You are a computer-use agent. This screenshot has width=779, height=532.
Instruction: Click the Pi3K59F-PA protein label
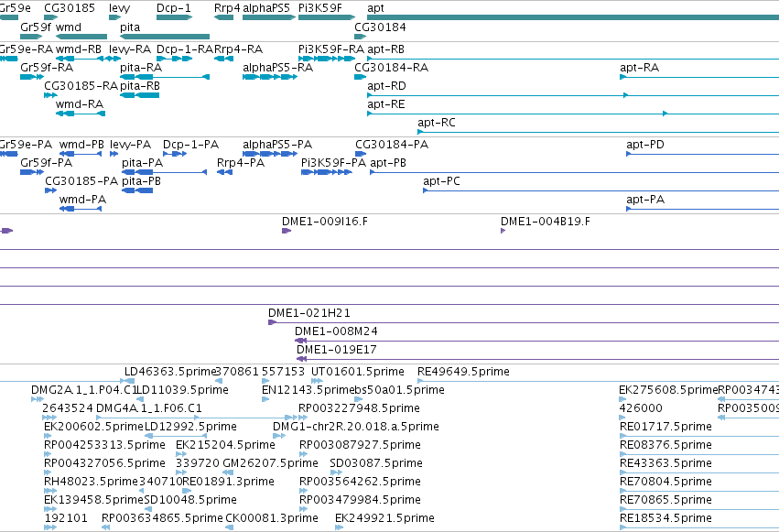pyautogui.click(x=333, y=163)
